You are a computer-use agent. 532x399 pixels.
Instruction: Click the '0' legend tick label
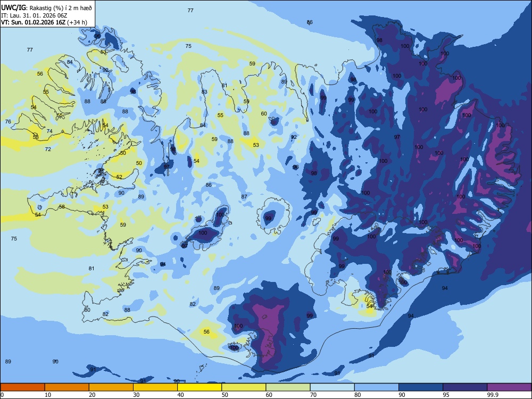[2, 395]
